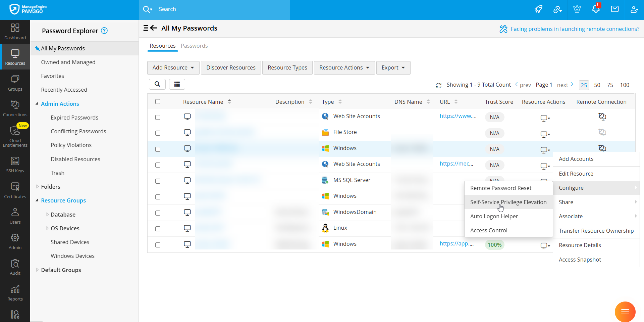The width and height of the screenshot is (644, 322).
Task: Select the Linux resource row checkbox
Action: (158, 229)
